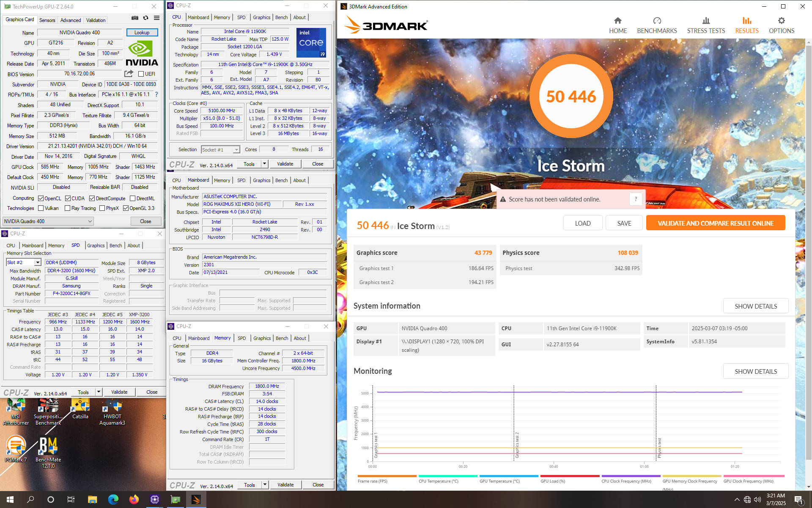This screenshot has height=508, width=812.
Task: Click Lookup button in GPU-Z
Action: [x=142, y=33]
